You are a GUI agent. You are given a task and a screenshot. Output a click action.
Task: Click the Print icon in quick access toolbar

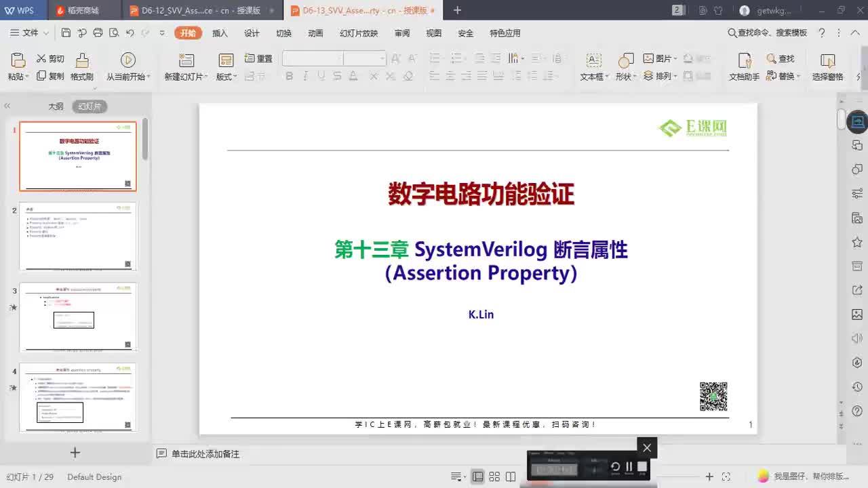[98, 33]
